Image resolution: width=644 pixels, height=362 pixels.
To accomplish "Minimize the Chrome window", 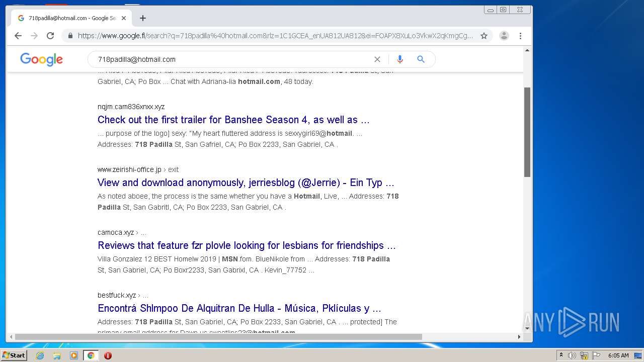I will [490, 10].
